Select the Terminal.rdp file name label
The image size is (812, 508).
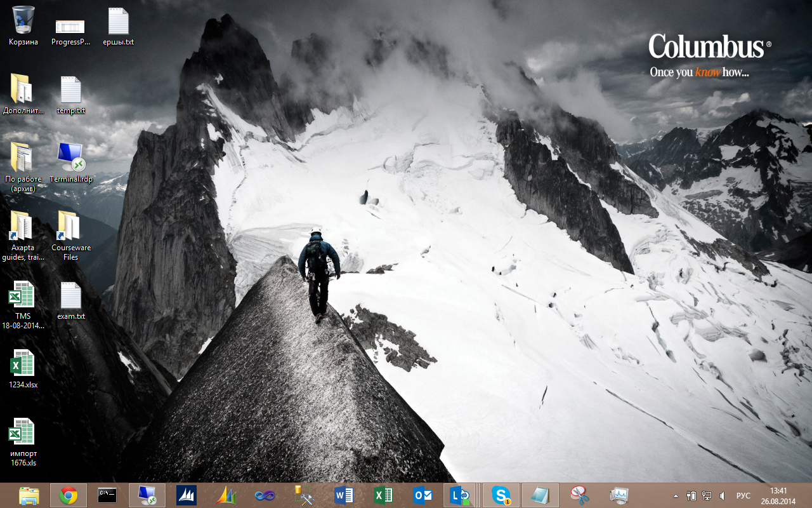[x=71, y=179]
